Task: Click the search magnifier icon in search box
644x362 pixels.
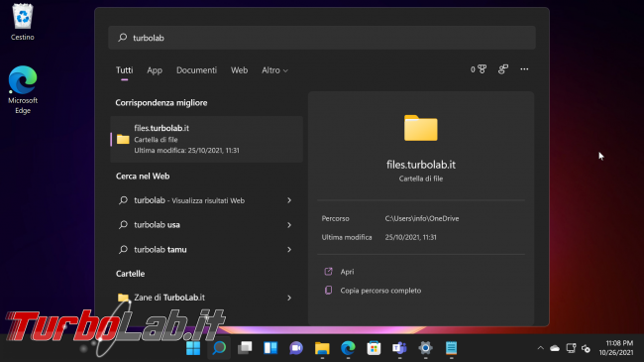Action: tap(123, 38)
